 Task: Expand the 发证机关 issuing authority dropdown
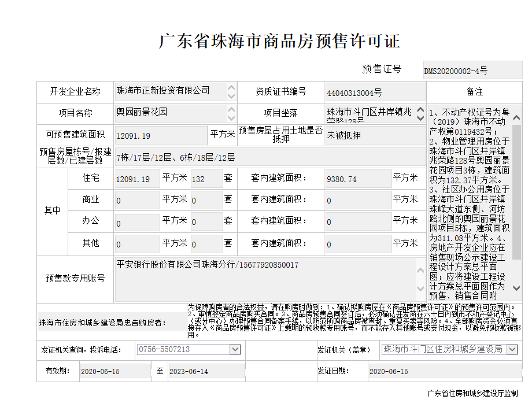pos(512,350)
